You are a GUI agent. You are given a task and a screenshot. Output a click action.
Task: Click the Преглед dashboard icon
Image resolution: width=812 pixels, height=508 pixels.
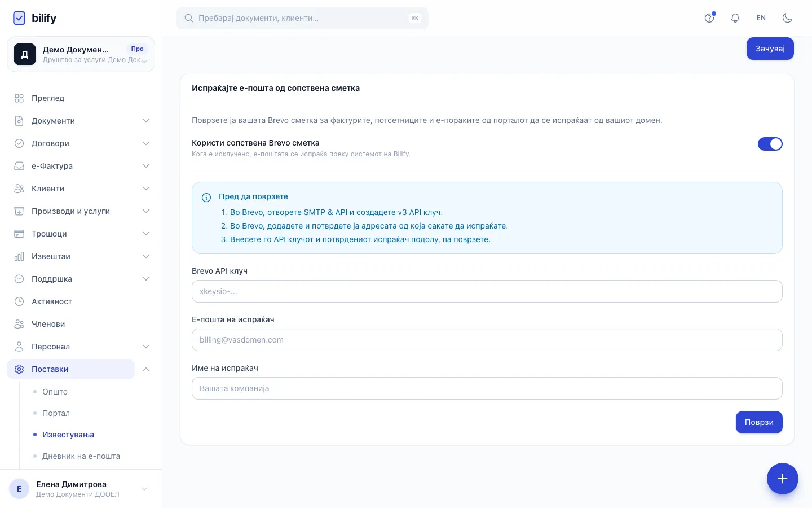(19, 98)
